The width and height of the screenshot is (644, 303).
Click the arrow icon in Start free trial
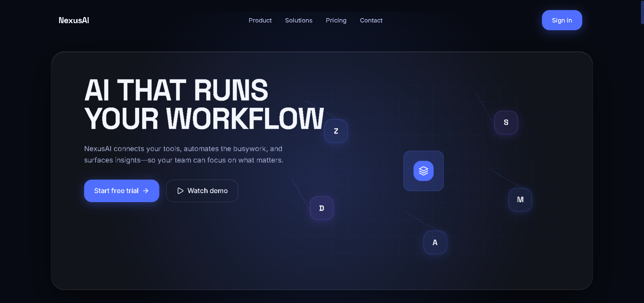pyautogui.click(x=146, y=191)
